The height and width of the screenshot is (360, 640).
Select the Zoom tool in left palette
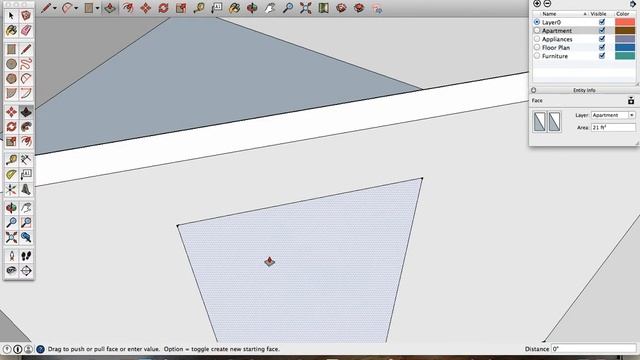[11, 222]
